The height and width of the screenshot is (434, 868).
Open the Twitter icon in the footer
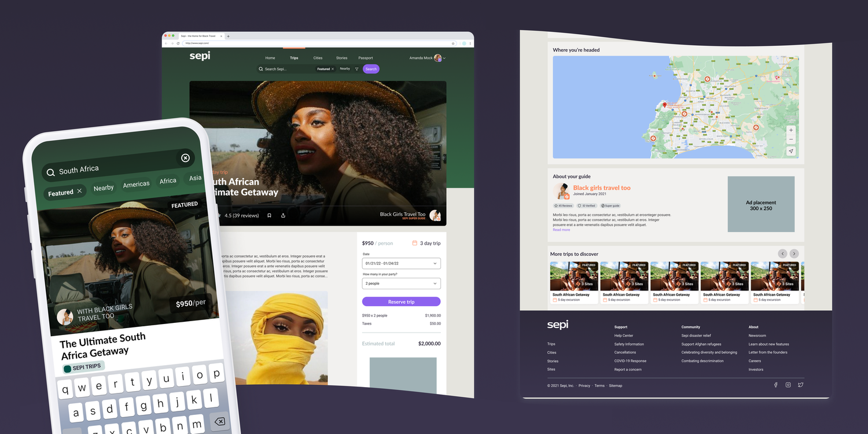click(801, 385)
